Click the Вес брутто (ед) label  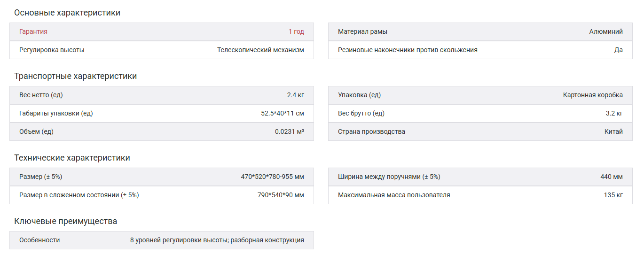coord(361,113)
